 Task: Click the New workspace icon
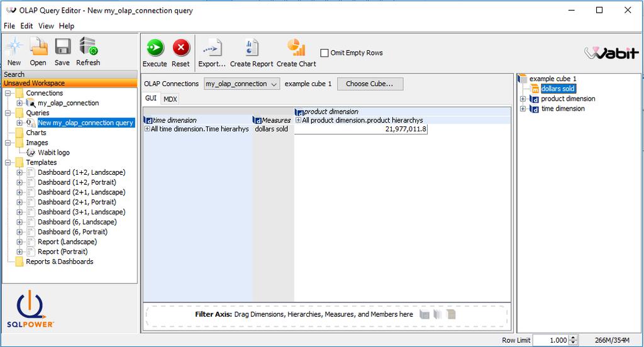(x=14, y=47)
